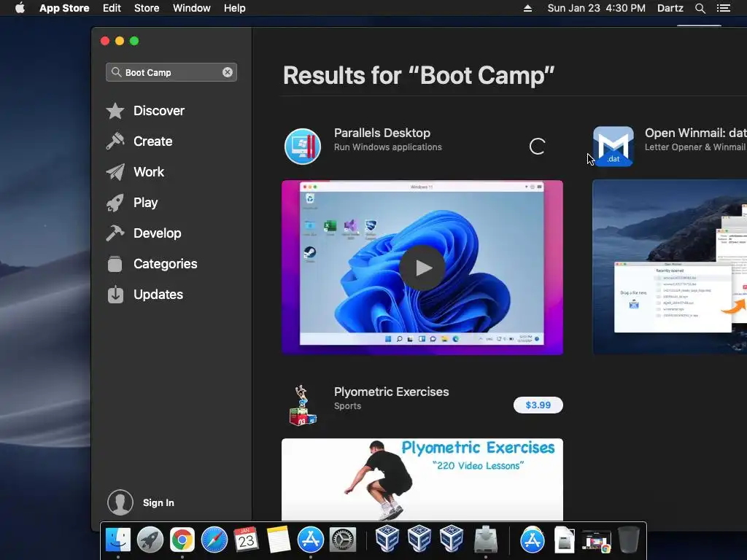Viewport: 747px width, 560px height.
Task: Buy Plyometric Exercises for $3.99
Action: (x=538, y=405)
